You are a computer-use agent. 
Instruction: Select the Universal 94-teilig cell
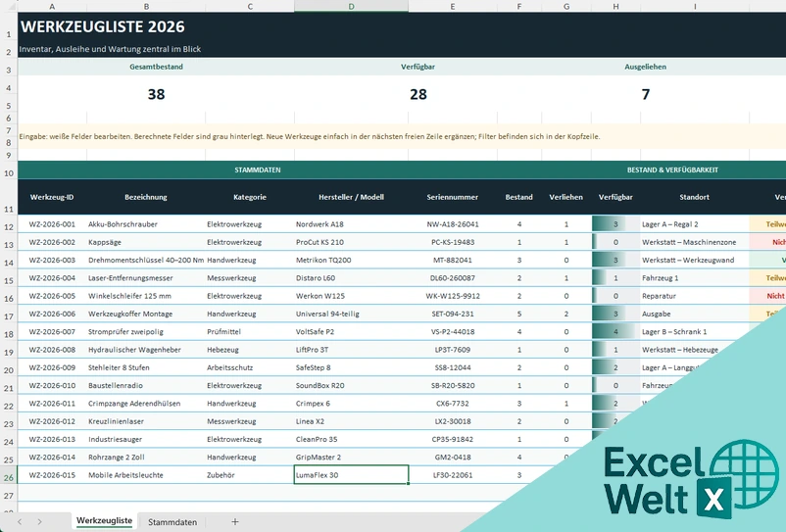click(351, 314)
